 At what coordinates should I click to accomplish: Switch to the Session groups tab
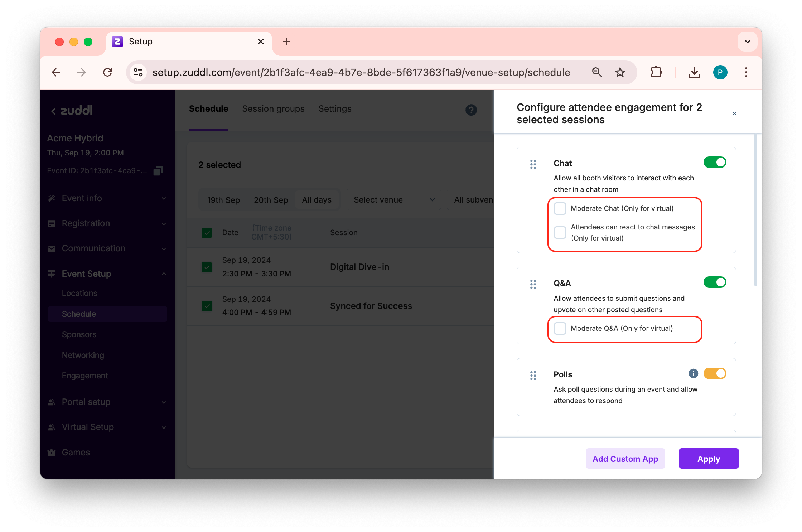point(273,109)
